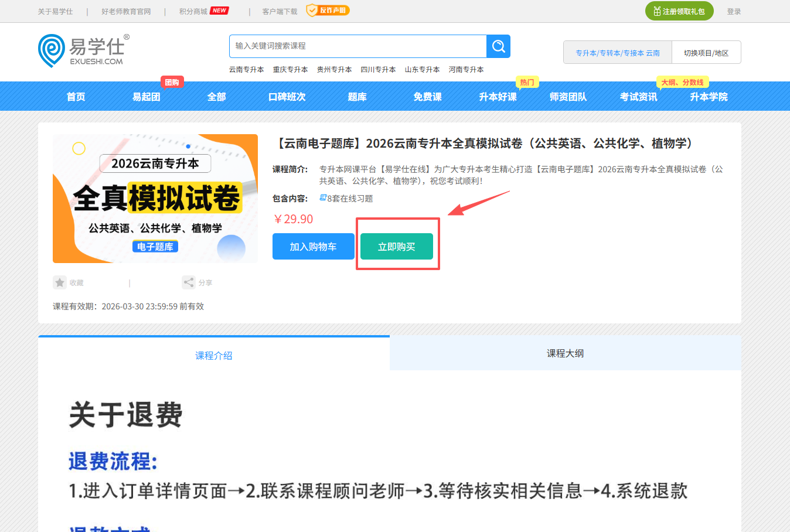Click the 登录 link

(734, 12)
